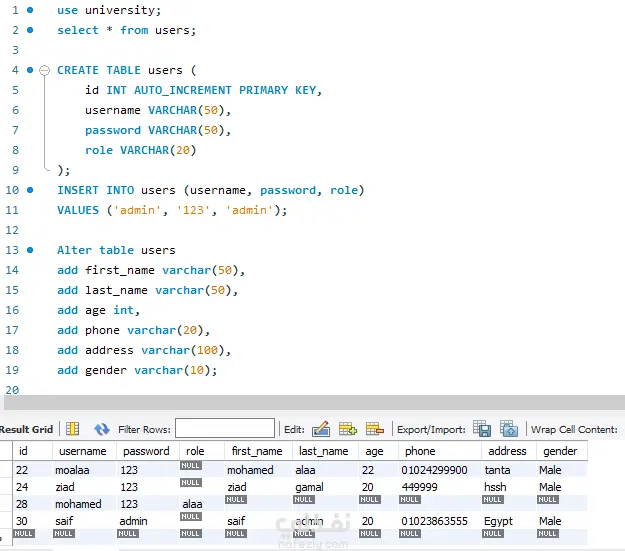This screenshot has height=551, width=625.
Task: Insert a new row with the add-row icon
Action: click(x=348, y=429)
